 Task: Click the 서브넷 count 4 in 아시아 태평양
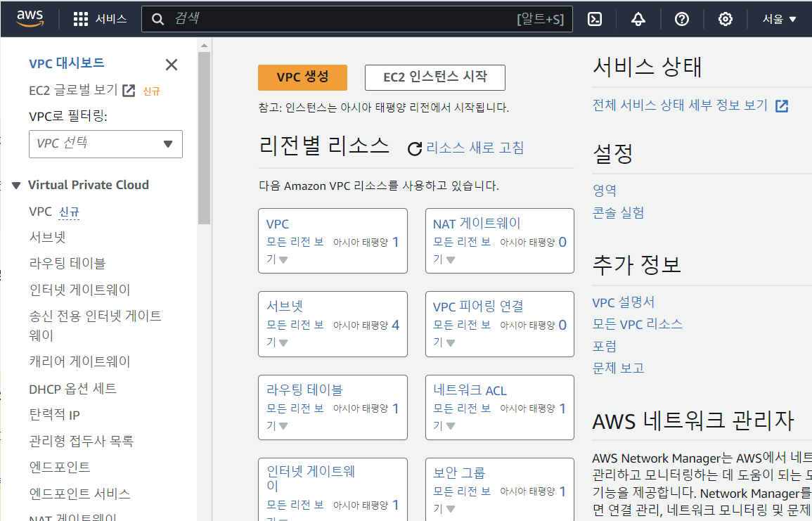[396, 325]
